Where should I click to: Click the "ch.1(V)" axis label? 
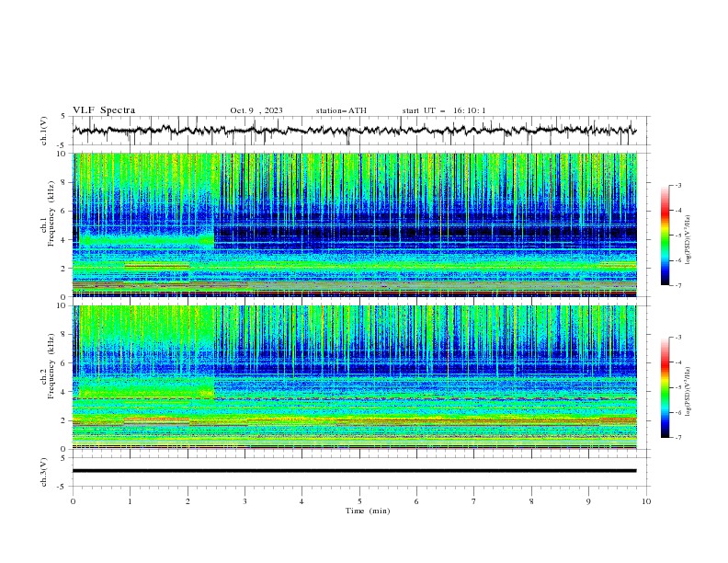click(44, 131)
